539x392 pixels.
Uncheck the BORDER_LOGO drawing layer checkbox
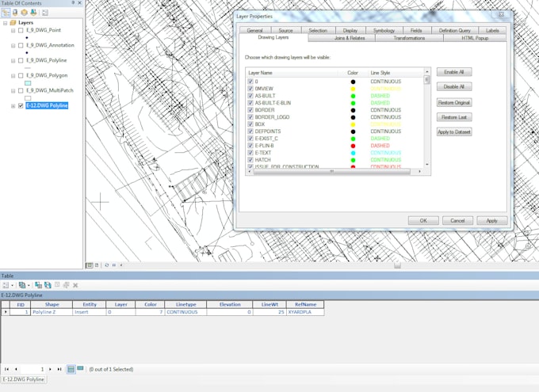click(250, 117)
